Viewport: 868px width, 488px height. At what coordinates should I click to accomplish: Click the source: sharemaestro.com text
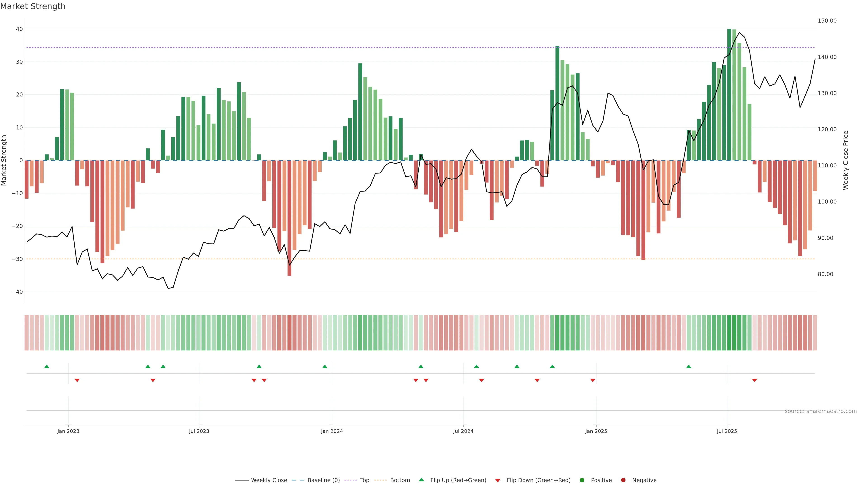(821, 411)
